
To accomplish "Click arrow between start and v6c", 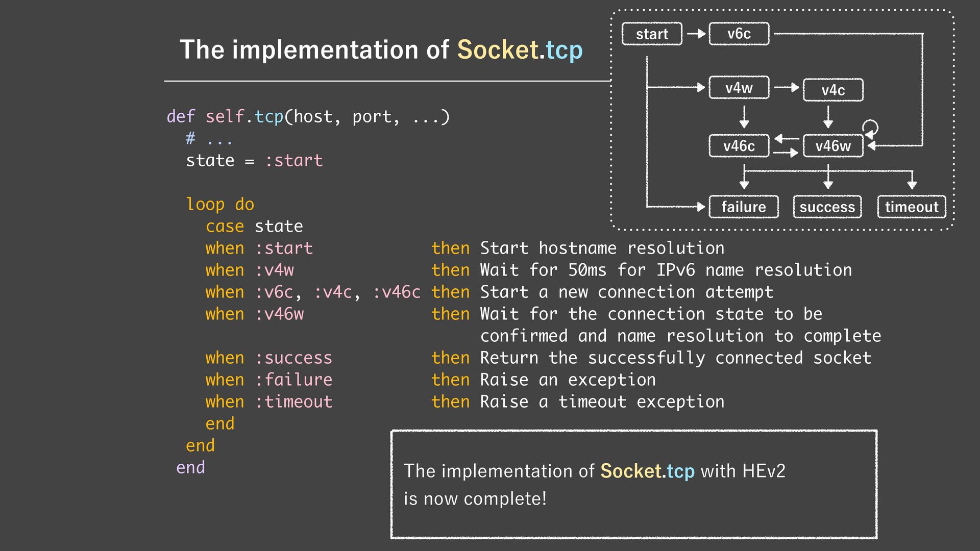I will coord(696,34).
